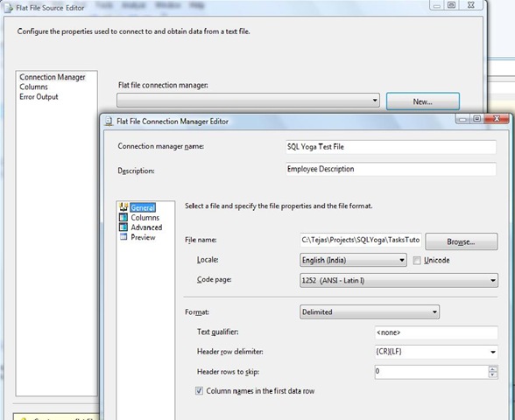The image size is (515, 420).
Task: Close the Flat File Source Editor window
Action: 470,5
